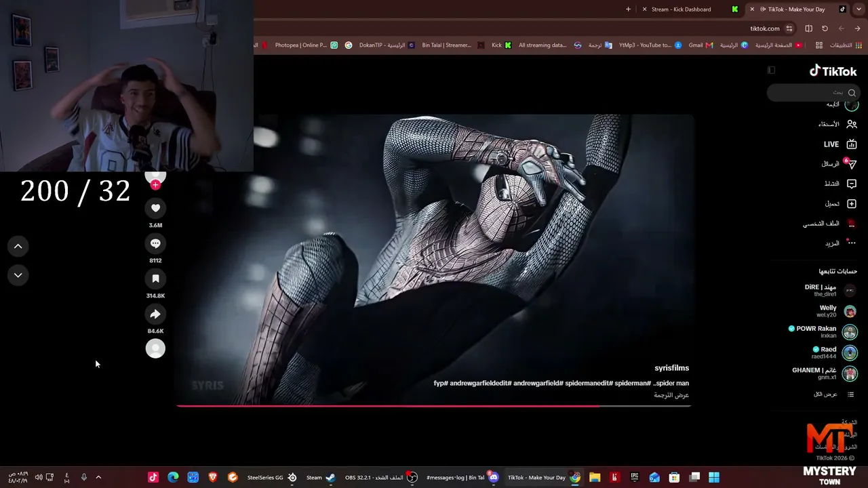This screenshot has width=868, height=488.
Task: Open the Raed raed1444 account
Action: pos(835,352)
